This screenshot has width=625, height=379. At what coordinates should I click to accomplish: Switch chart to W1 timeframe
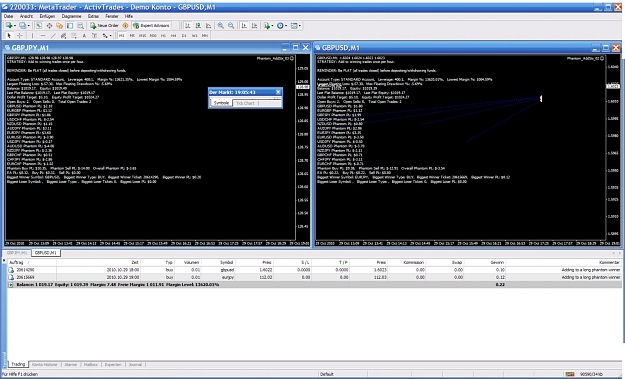(x=194, y=35)
